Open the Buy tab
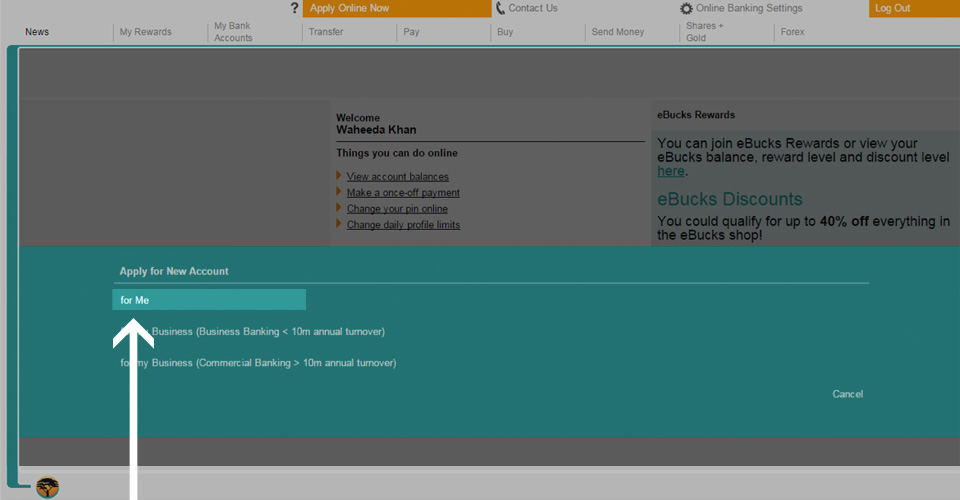Viewport: 960px width, 500px height. [x=505, y=32]
